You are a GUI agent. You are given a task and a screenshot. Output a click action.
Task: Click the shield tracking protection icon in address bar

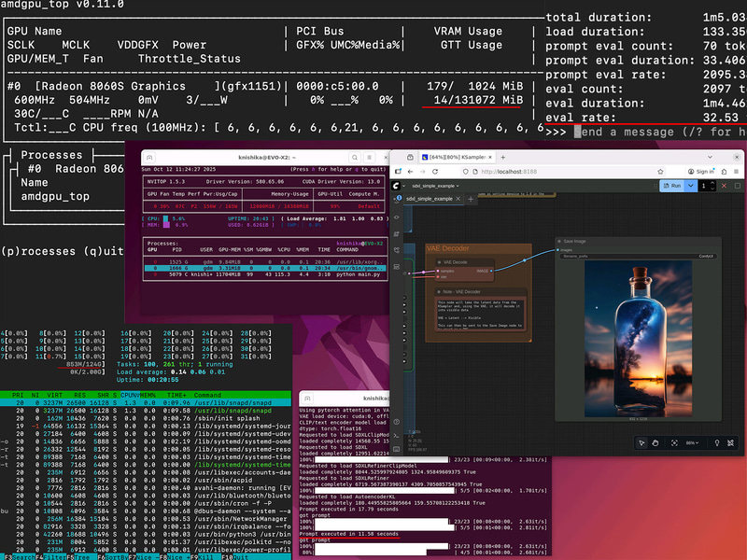[466, 172]
